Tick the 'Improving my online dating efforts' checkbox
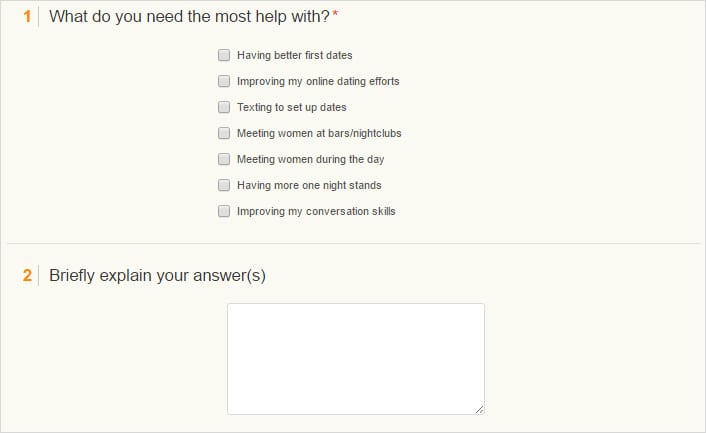Viewport: 706px width, 433px height. pyautogui.click(x=224, y=81)
